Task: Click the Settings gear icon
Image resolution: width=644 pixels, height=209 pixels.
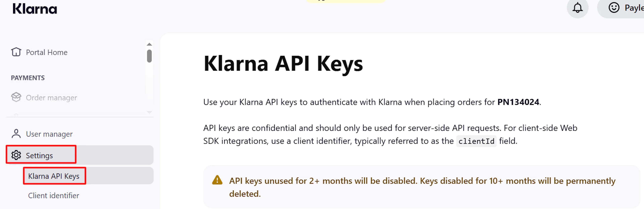Action: pyautogui.click(x=16, y=155)
